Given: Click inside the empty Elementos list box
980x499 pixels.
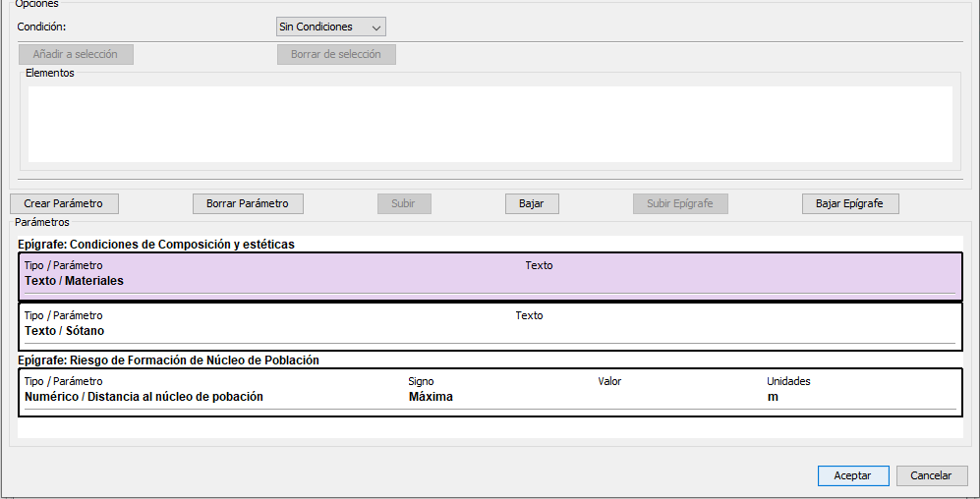Looking at the screenshot, I should pyautogui.click(x=490, y=125).
